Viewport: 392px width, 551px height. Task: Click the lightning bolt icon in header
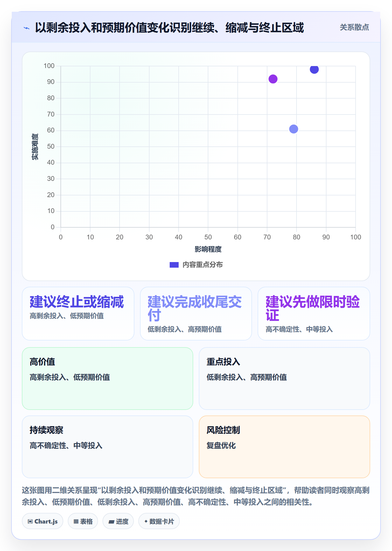click(x=27, y=28)
